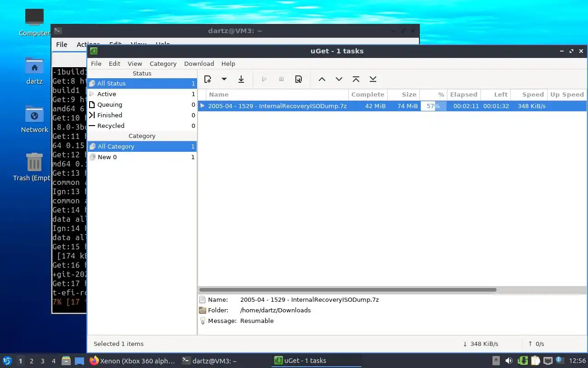Click the Move Down arrow icon
The height and width of the screenshot is (368, 588).
click(339, 79)
